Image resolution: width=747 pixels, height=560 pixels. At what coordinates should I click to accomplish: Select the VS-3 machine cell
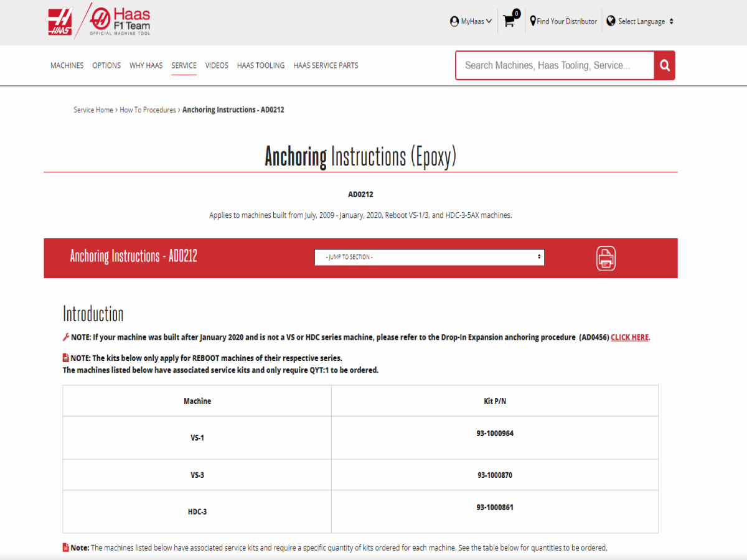pos(197,475)
